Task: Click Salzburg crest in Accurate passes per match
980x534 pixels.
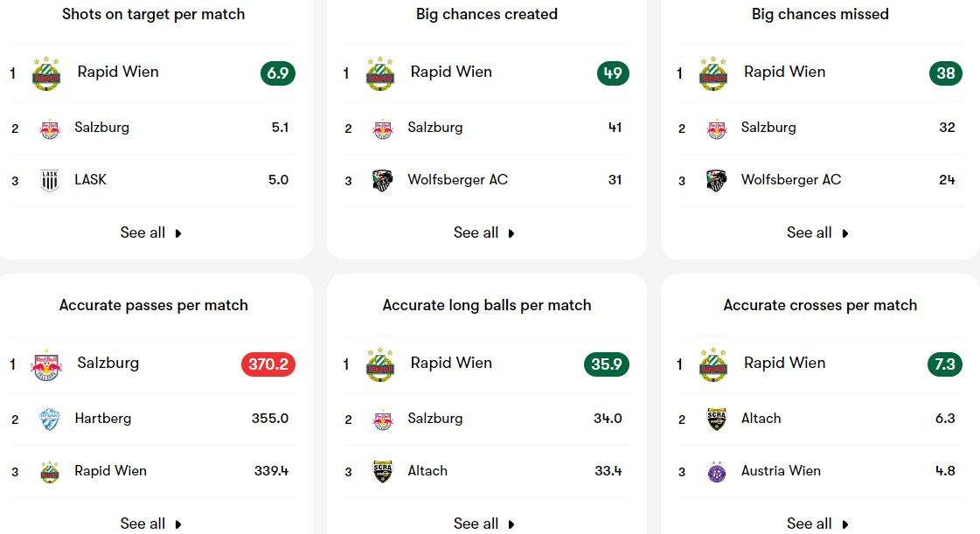Action: (46, 364)
